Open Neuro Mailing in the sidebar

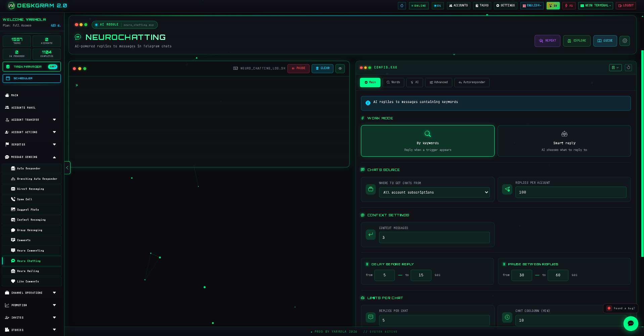[x=32, y=271]
